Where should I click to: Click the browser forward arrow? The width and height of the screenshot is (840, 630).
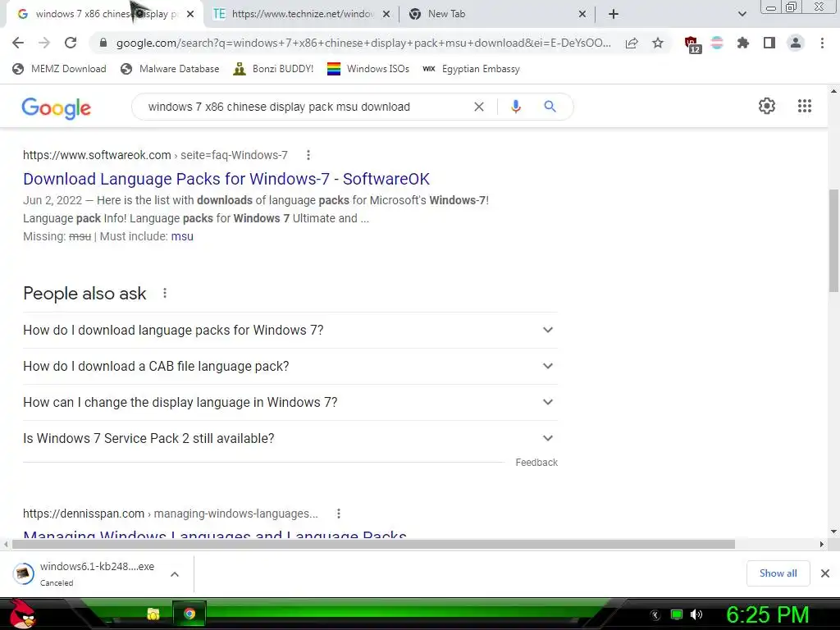pos(44,43)
